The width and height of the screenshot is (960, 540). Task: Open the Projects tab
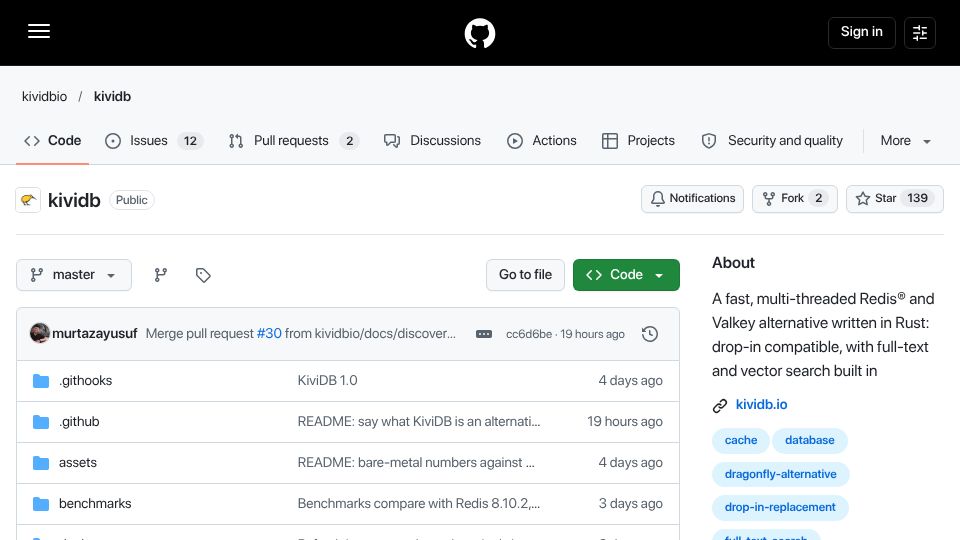coord(638,141)
